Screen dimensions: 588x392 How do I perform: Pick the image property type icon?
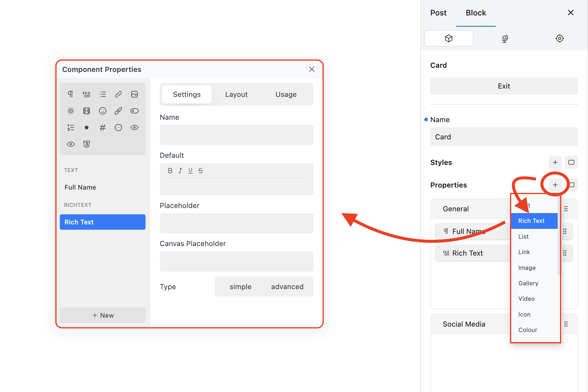click(135, 94)
